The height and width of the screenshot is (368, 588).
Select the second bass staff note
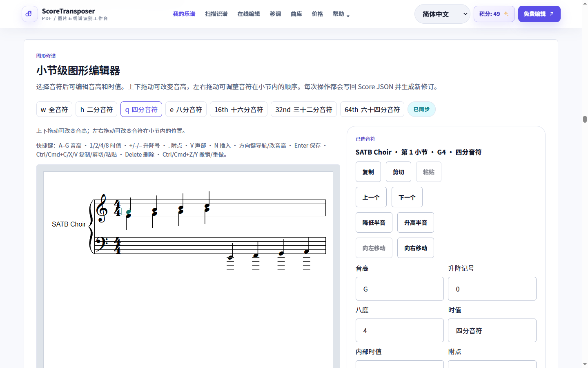tap(256, 256)
